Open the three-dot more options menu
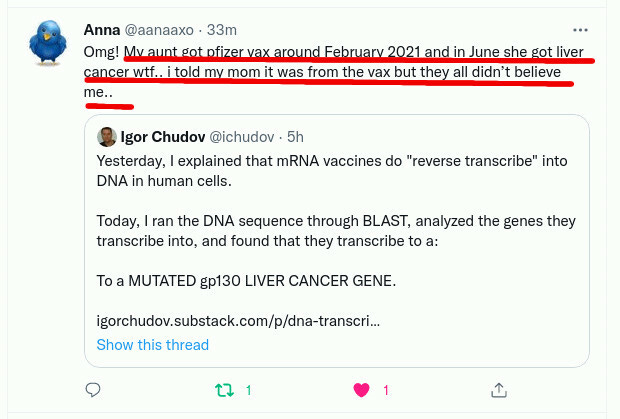 point(580,30)
